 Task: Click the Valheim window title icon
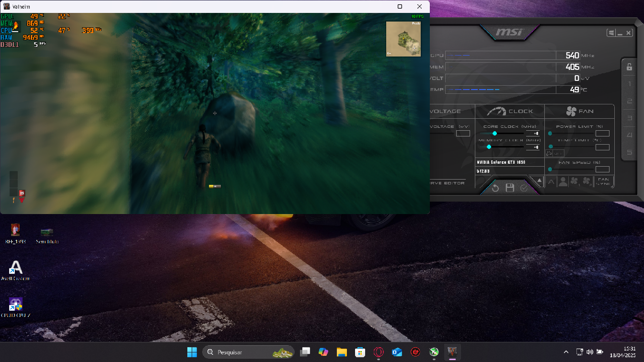[7, 6]
